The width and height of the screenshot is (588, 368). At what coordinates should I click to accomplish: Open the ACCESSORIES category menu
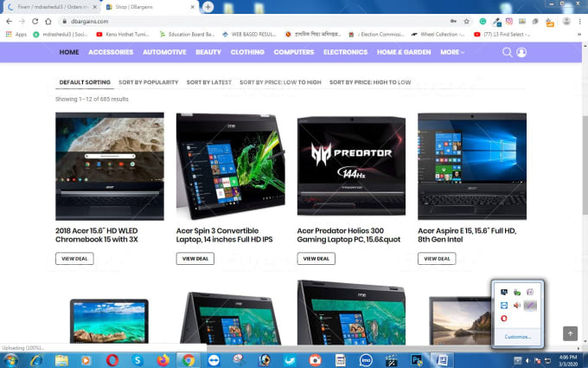pos(111,52)
